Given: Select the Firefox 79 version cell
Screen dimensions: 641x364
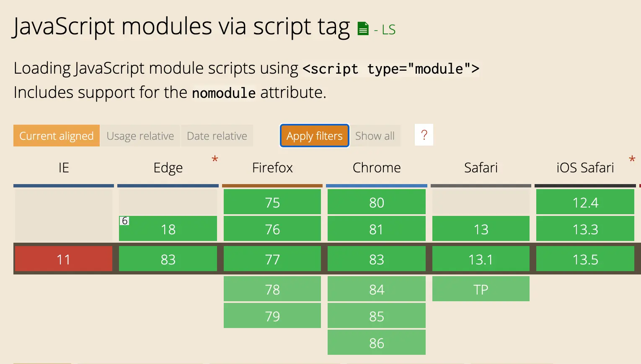Looking at the screenshot, I should click(272, 316).
